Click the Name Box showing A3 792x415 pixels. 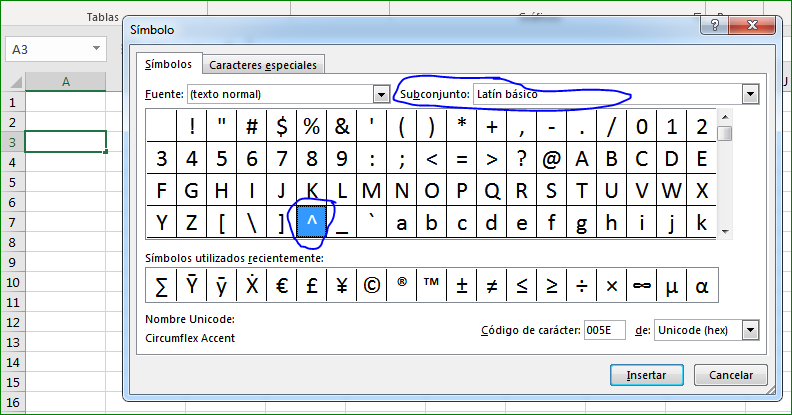click(56, 49)
